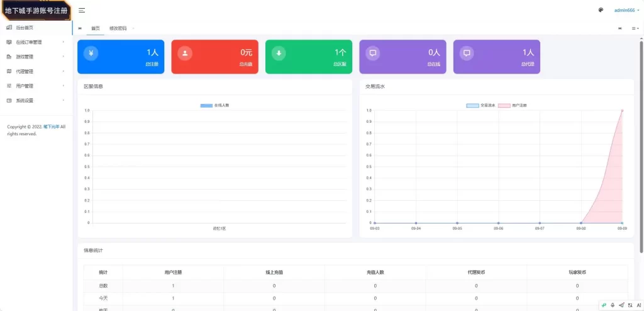Click the yen icon on 总注册 card

coord(91,53)
